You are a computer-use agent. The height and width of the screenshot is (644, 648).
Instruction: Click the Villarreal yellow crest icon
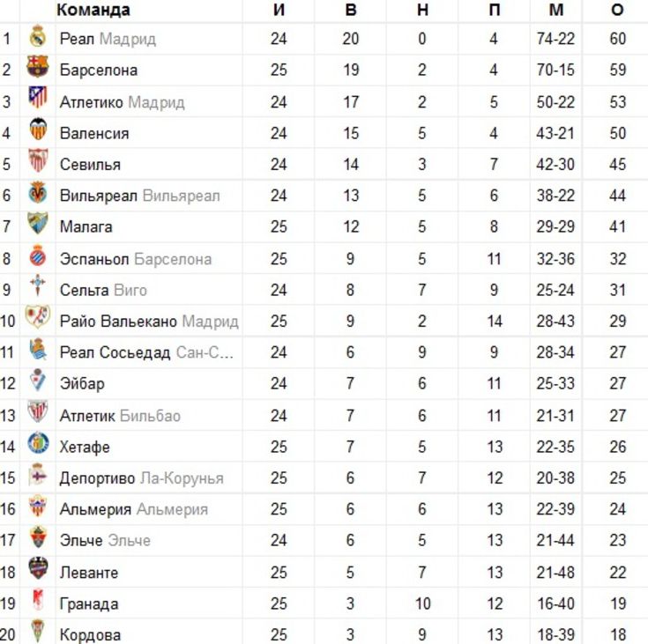pyautogui.click(x=38, y=192)
